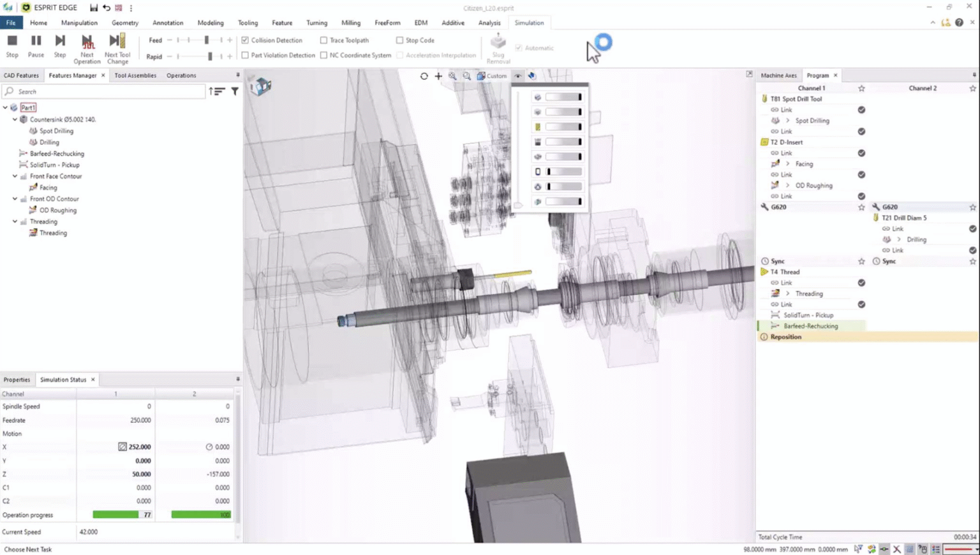Click the Barfeed-Rechucking item in Channel 2
This screenshot has width=980, height=555.
click(810, 325)
